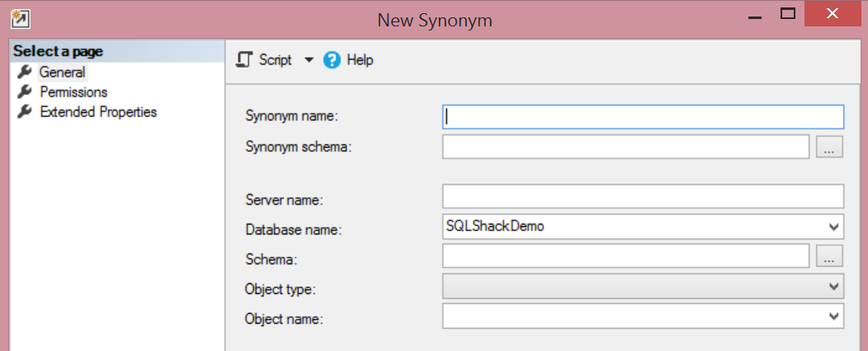Switch to the Extended Properties page
868x351 pixels.
pyautogui.click(x=98, y=111)
